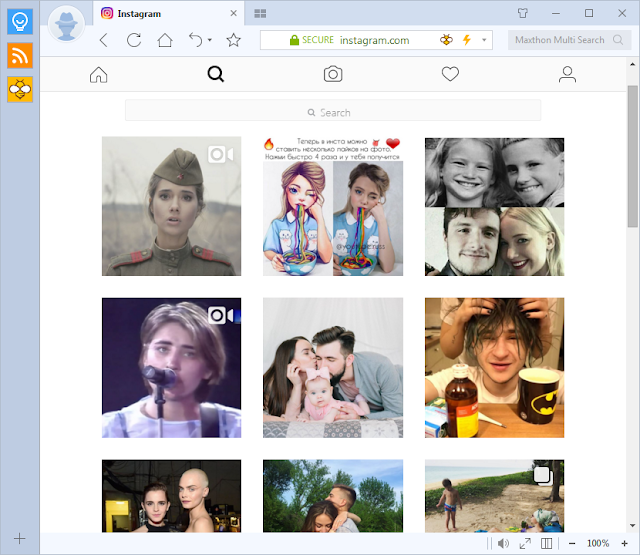Open Instagram camera upload icon

tap(333, 74)
